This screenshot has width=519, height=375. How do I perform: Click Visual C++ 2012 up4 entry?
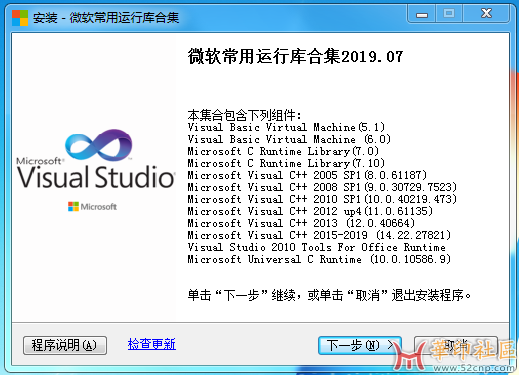(x=310, y=211)
